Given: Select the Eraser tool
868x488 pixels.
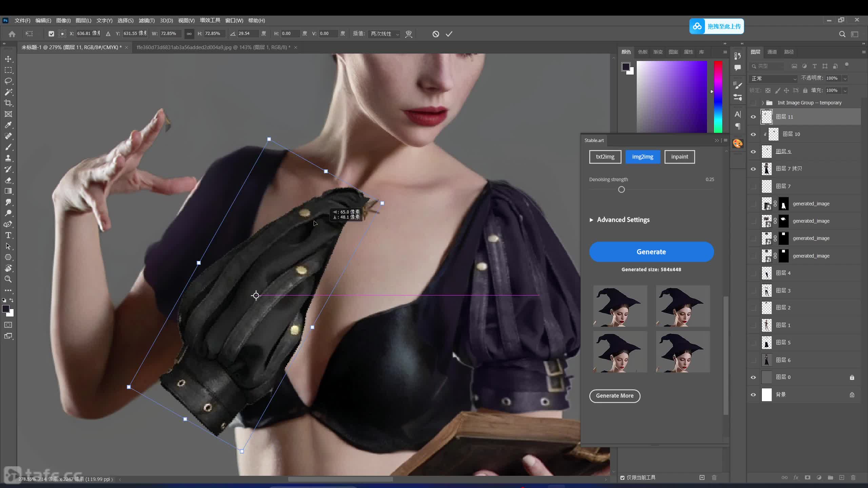Looking at the screenshot, I should [x=8, y=180].
